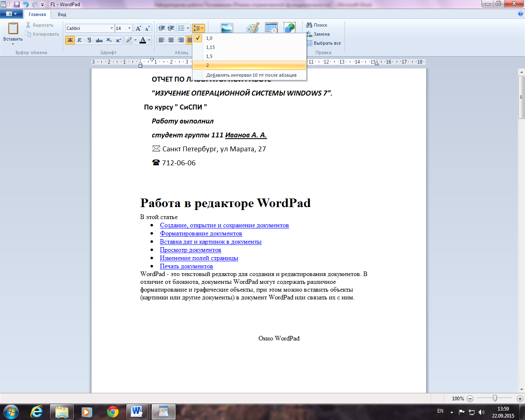Screen dimensions: 525x420
Task: Toggle underline Ч formatting
Action: click(x=89, y=40)
